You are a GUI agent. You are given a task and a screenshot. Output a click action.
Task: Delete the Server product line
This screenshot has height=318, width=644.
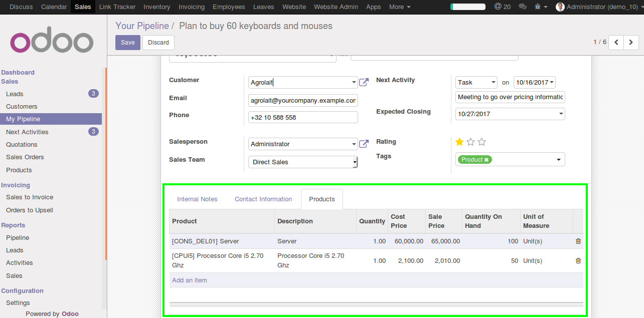pyautogui.click(x=578, y=241)
